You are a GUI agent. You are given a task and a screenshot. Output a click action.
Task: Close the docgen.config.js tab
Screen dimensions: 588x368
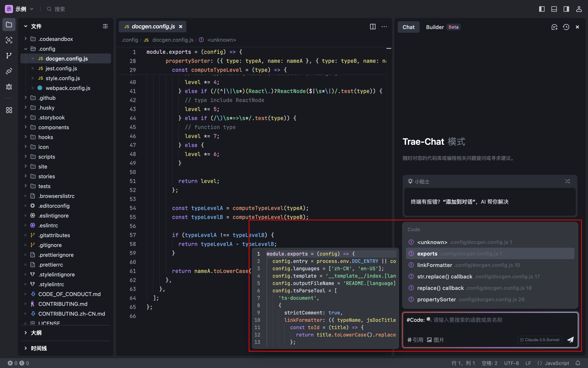pos(180,27)
